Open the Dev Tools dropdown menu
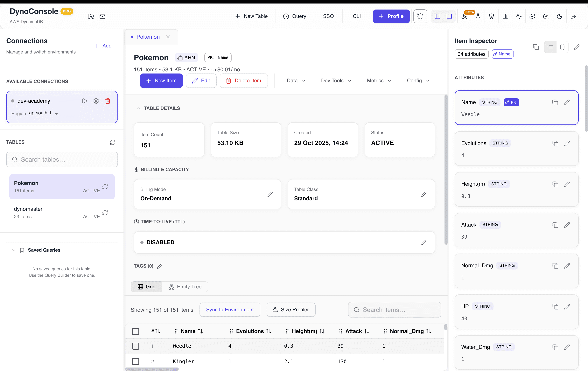This screenshot has height=371, width=588. (336, 81)
